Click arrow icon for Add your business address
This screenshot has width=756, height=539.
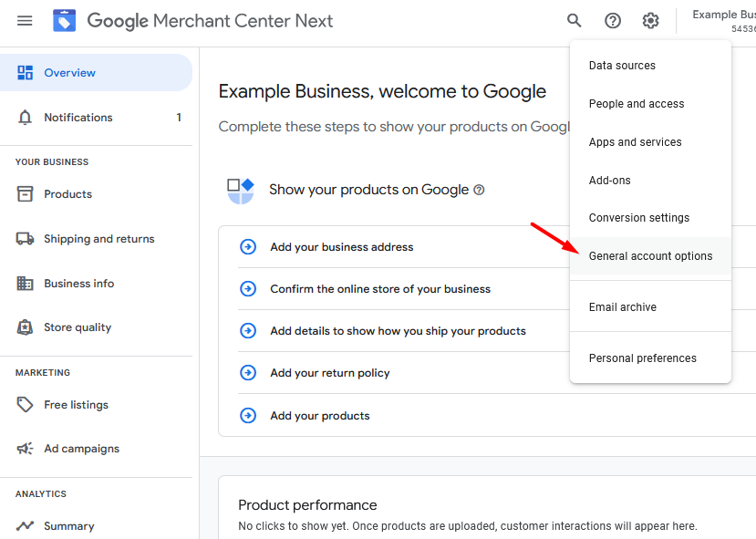point(248,247)
